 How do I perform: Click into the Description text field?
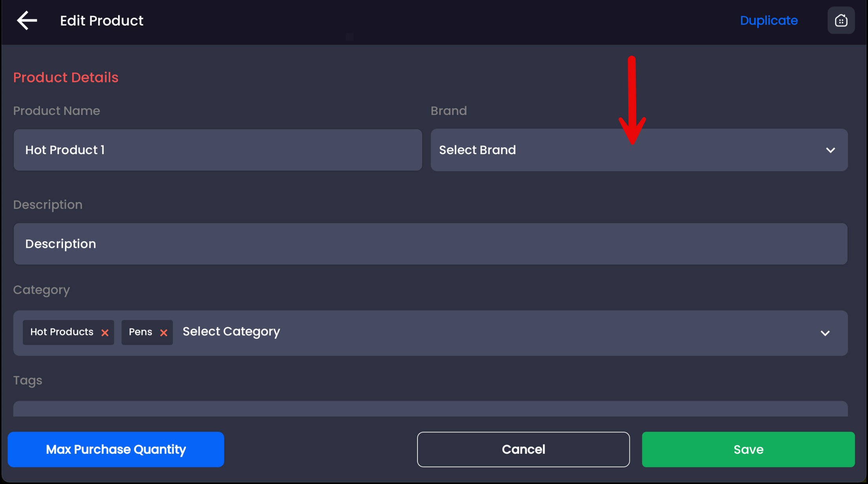(430, 244)
